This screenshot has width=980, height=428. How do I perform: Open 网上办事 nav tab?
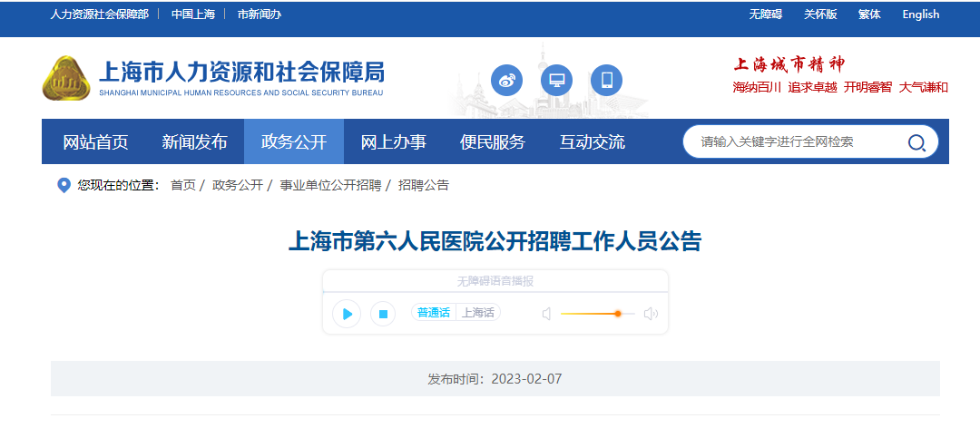[394, 141]
